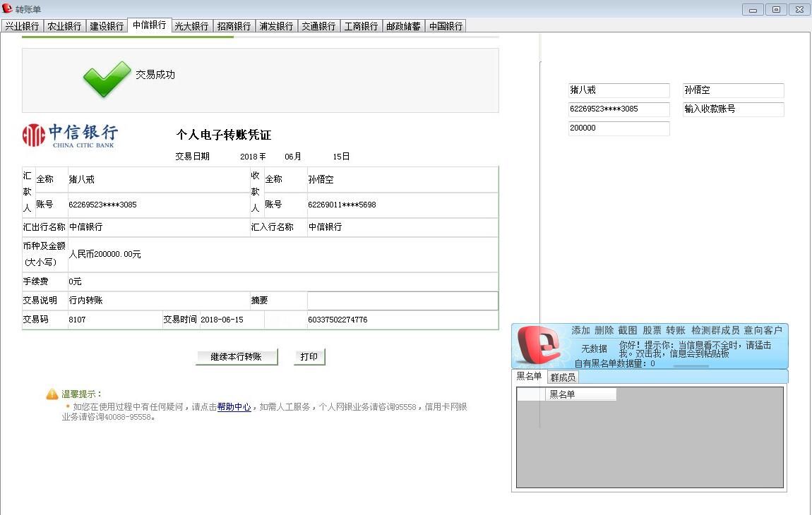Click the 黑名单 column header

pyautogui.click(x=581, y=394)
